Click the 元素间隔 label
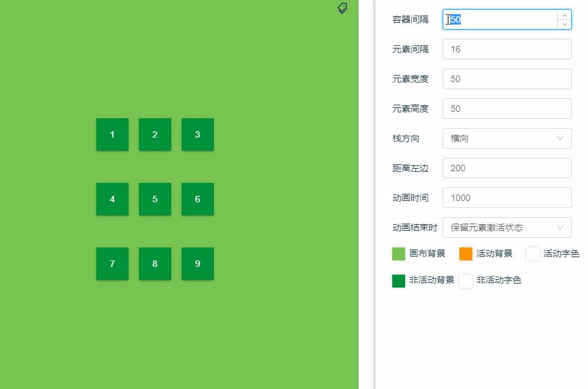The height and width of the screenshot is (389, 588). pos(410,49)
